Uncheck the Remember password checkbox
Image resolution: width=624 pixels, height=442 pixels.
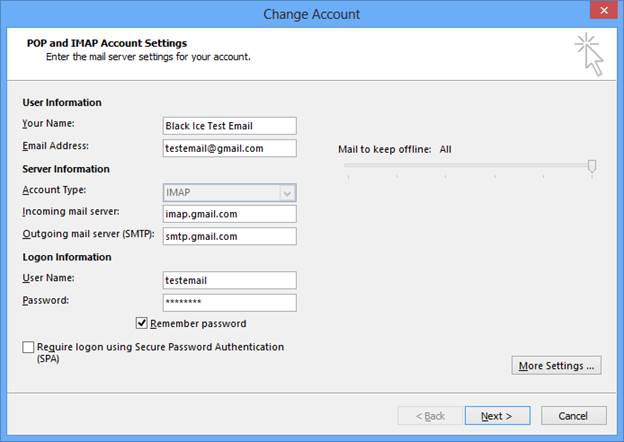(x=142, y=323)
